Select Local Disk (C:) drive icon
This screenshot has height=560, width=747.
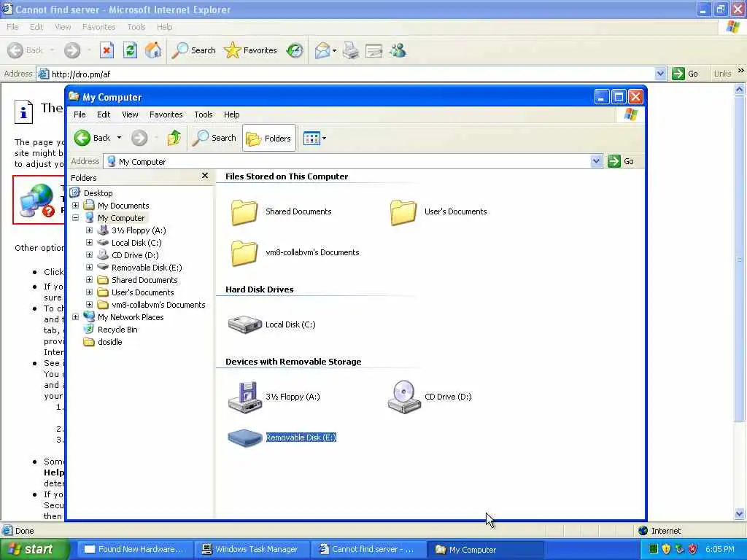[x=244, y=324]
